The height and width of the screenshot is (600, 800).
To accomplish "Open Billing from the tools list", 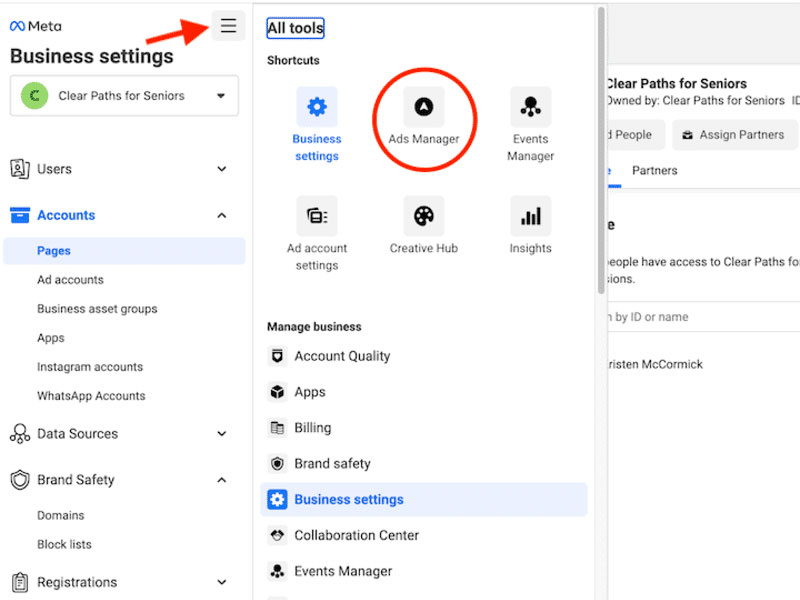I will coord(312,428).
